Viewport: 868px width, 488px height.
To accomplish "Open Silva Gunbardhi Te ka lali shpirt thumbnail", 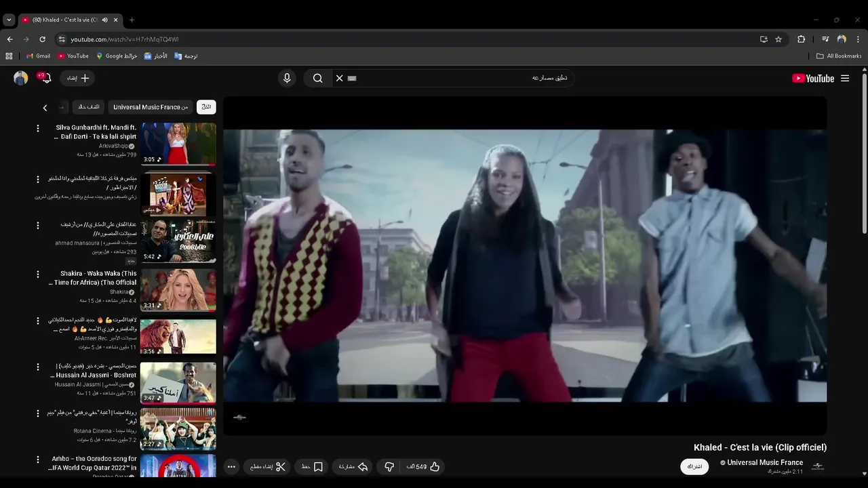I will click(x=178, y=144).
